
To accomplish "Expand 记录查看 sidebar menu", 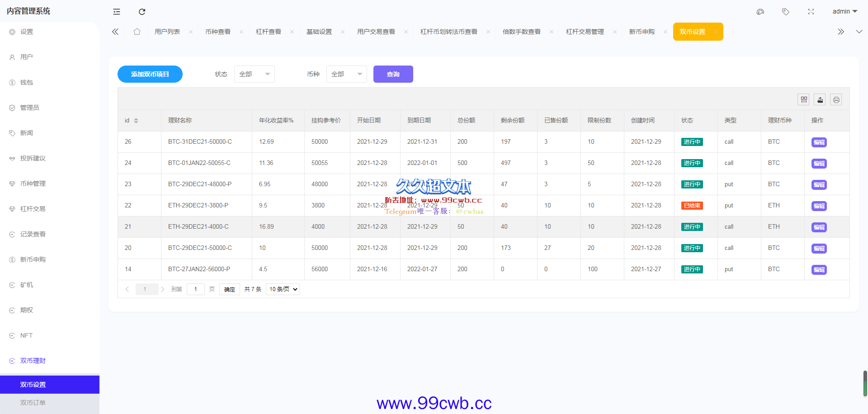I will tap(50, 234).
